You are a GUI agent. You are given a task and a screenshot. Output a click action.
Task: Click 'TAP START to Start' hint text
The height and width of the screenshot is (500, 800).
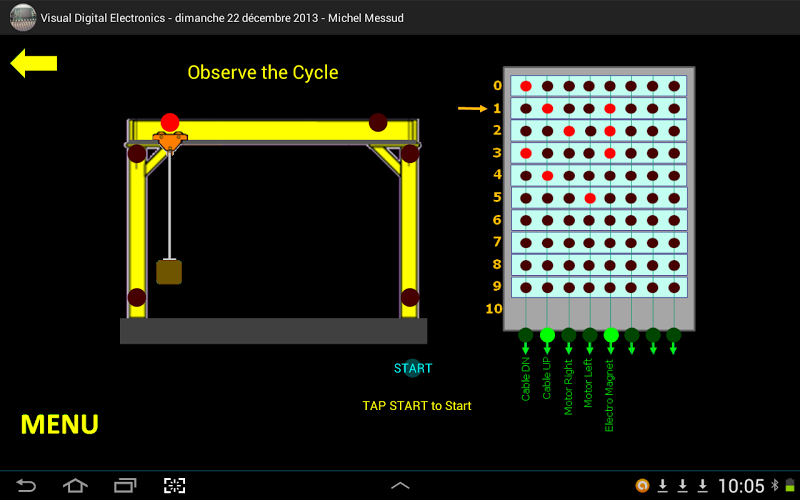pos(417,406)
